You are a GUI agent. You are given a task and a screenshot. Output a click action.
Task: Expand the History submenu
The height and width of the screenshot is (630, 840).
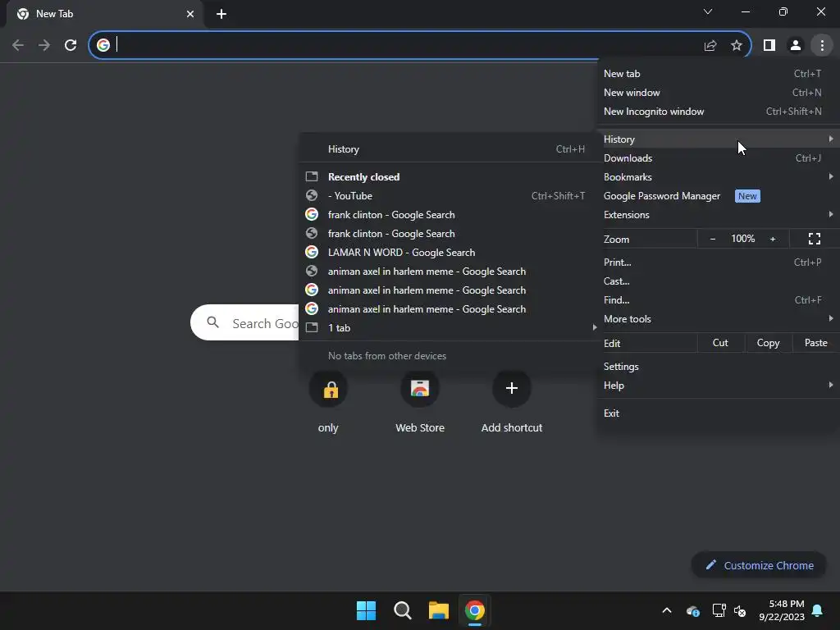coord(717,139)
